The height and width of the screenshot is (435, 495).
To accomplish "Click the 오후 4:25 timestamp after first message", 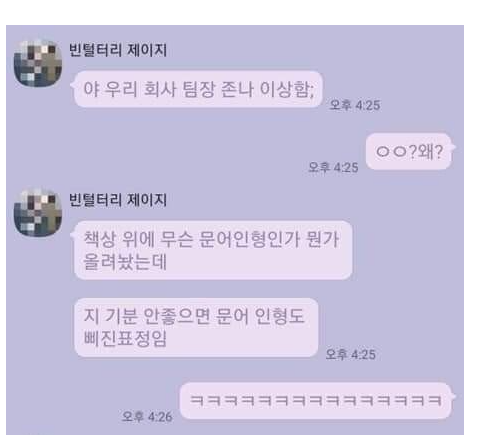I will pyautogui.click(x=355, y=105).
